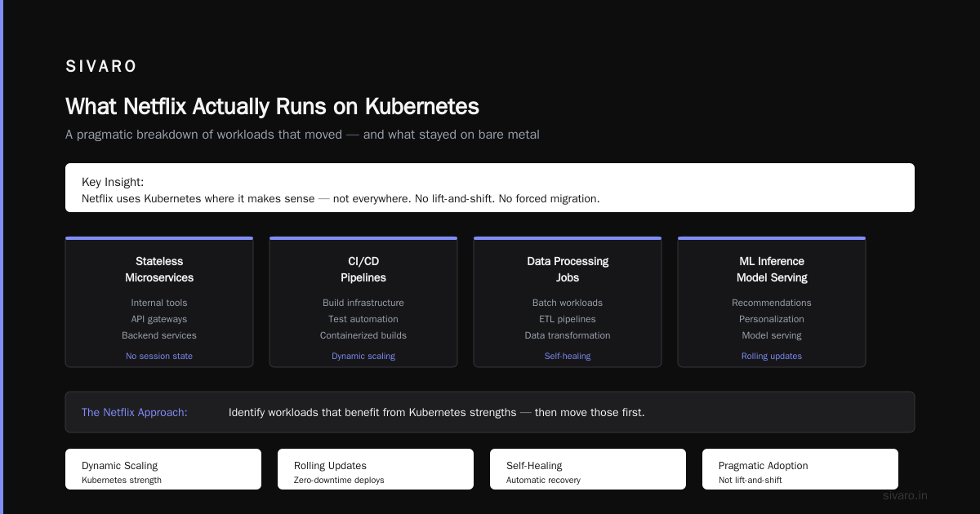Click the SIVARO brand logo text

(x=101, y=67)
